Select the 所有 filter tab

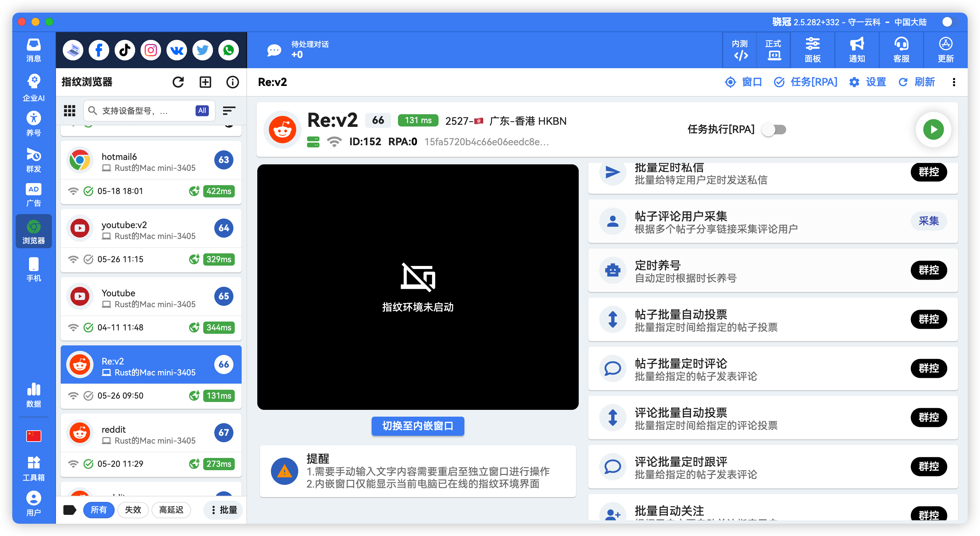coord(99,510)
